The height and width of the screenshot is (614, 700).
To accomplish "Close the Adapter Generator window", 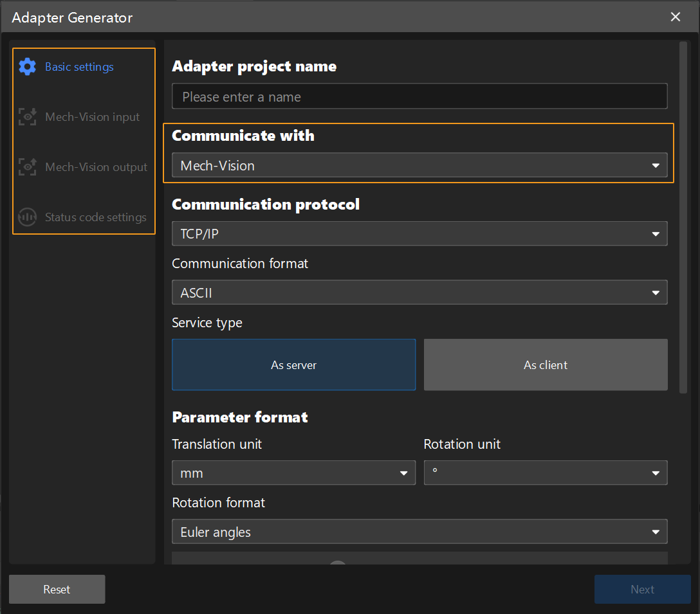I will pos(675,17).
